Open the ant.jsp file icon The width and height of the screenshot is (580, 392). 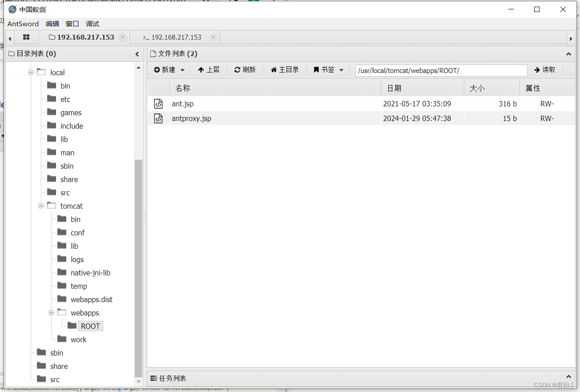coord(158,104)
